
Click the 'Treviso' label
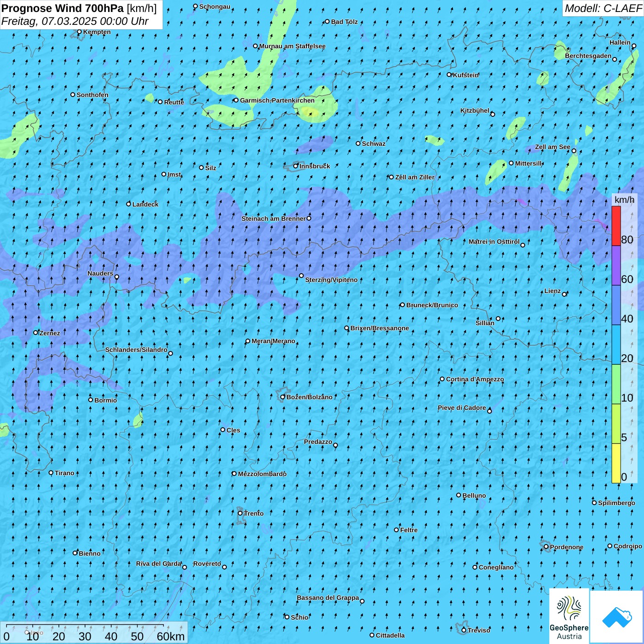pos(479,630)
